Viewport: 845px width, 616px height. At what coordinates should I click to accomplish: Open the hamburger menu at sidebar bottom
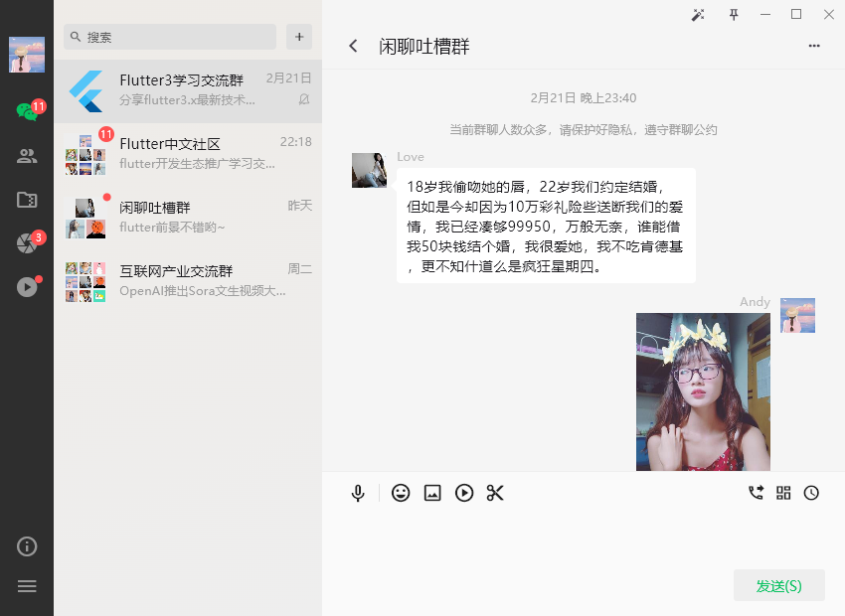[x=27, y=586]
